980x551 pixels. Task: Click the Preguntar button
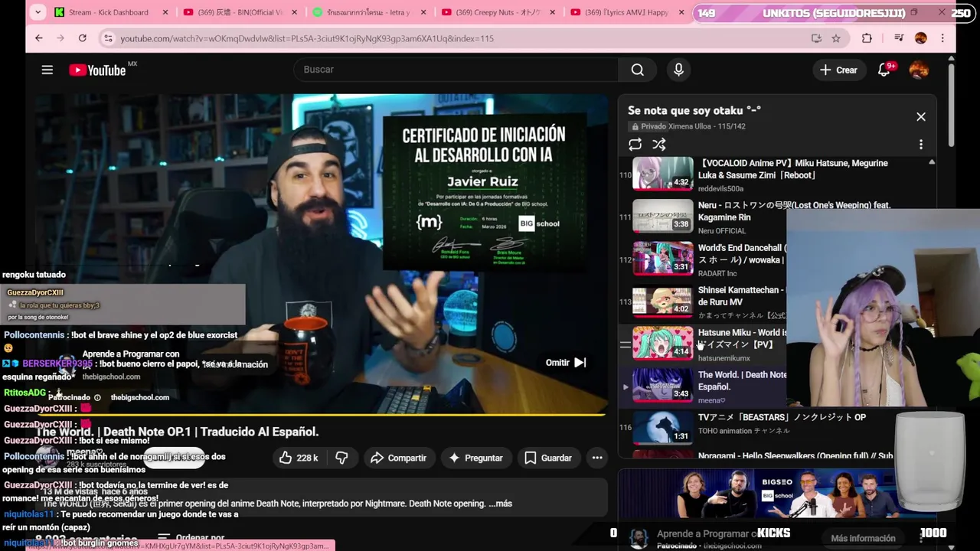pyautogui.click(x=475, y=458)
